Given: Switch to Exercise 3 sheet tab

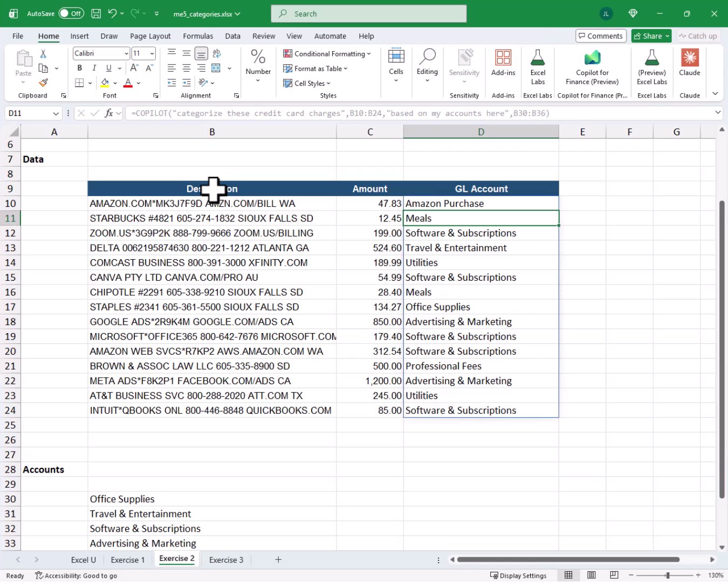Looking at the screenshot, I should 226,560.
